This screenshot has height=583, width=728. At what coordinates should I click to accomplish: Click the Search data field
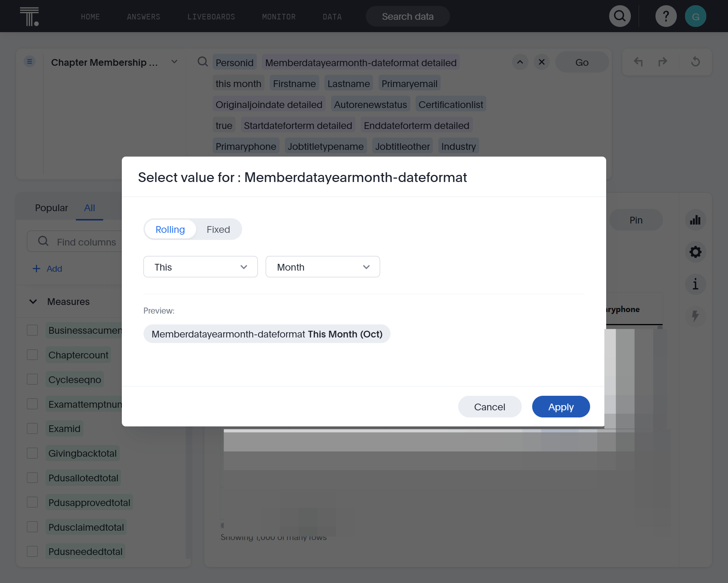[x=408, y=16]
